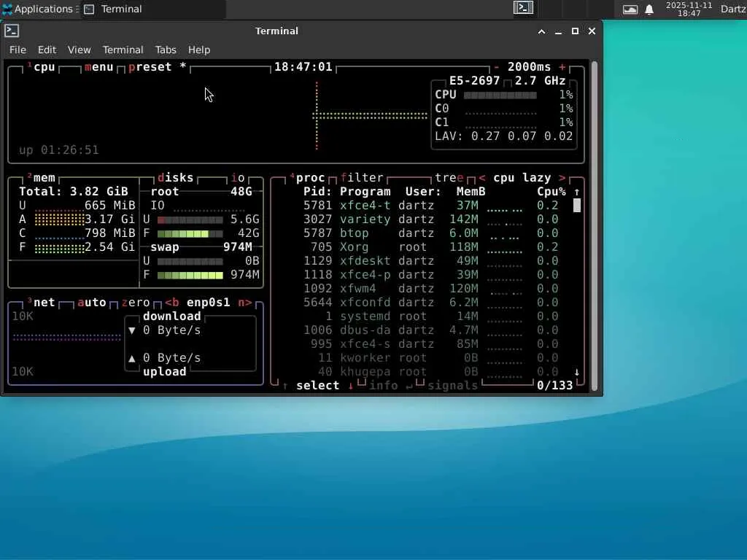Increase update interval with plus
747x560 pixels.
(x=562, y=67)
